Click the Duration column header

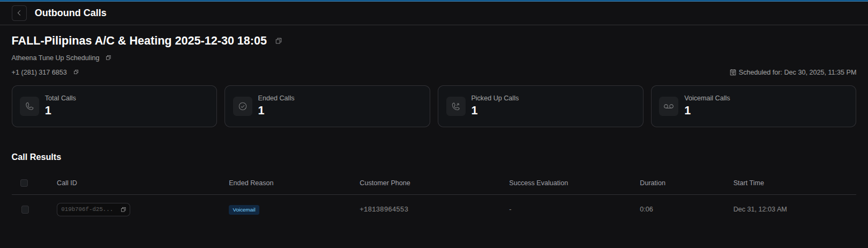coord(652,183)
